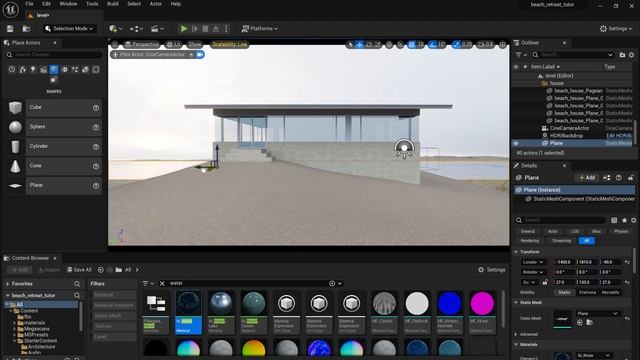The width and height of the screenshot is (640, 360).
Task: Click the Scalability Low warning button
Action: (x=230, y=44)
